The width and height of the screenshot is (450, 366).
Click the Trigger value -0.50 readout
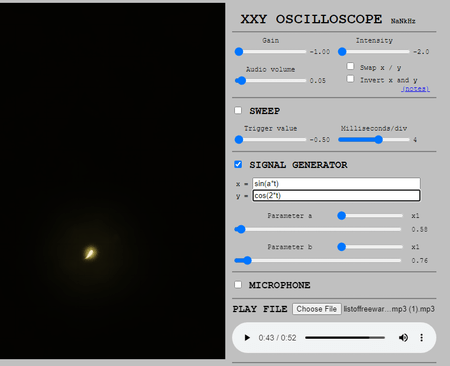pyautogui.click(x=320, y=140)
